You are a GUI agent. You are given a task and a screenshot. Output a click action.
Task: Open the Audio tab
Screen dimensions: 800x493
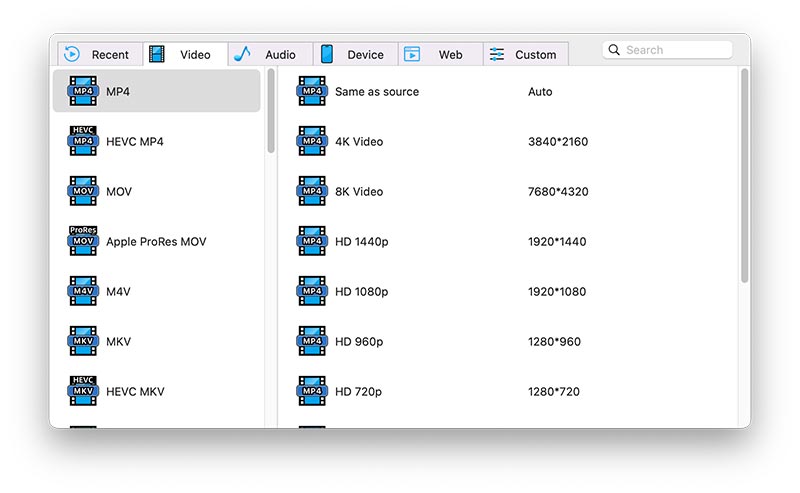coord(270,54)
